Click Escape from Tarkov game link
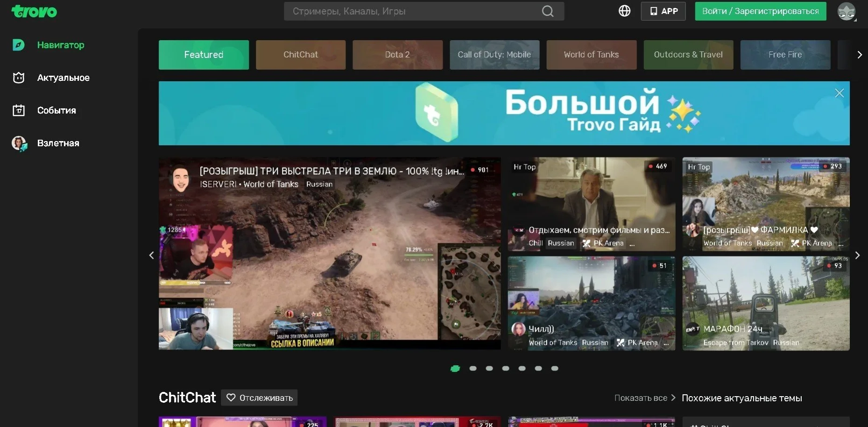 pos(736,342)
